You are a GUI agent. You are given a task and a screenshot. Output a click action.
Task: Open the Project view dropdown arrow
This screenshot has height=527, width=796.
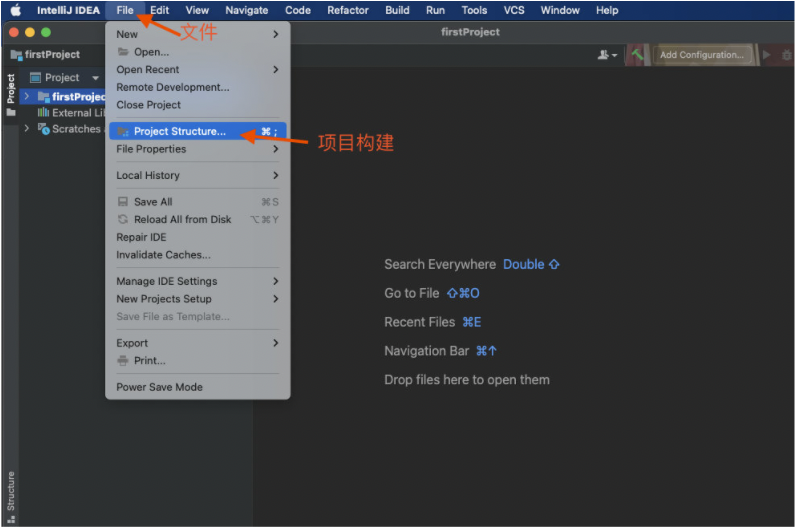(95, 78)
